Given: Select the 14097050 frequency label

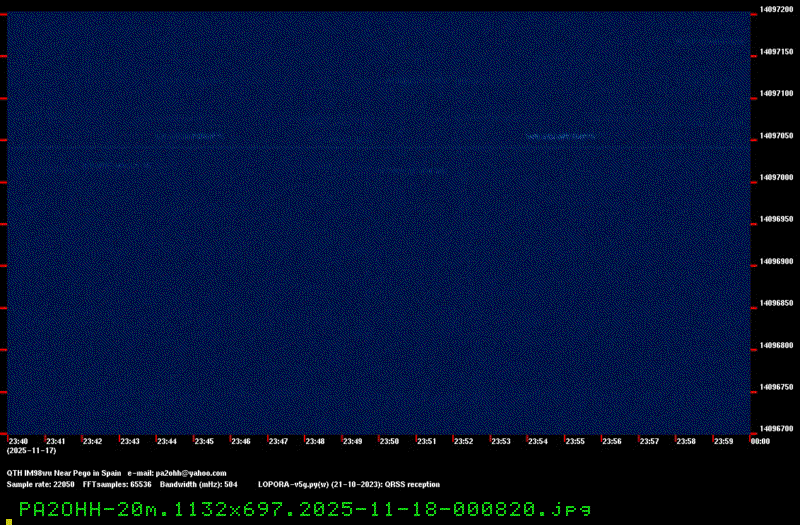Looking at the screenshot, I should pos(777,136).
